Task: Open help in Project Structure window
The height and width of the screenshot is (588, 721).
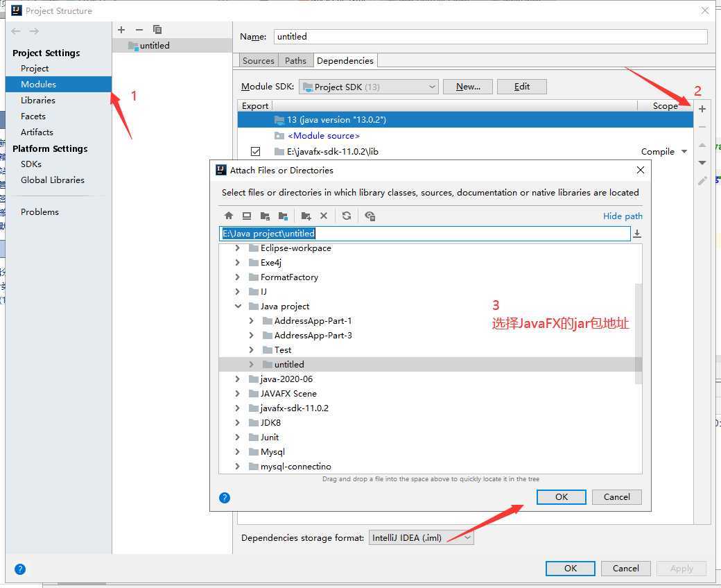Action: pos(20,569)
